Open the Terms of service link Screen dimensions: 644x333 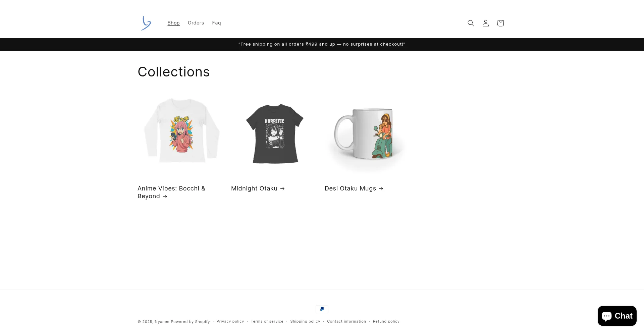pos(267,321)
